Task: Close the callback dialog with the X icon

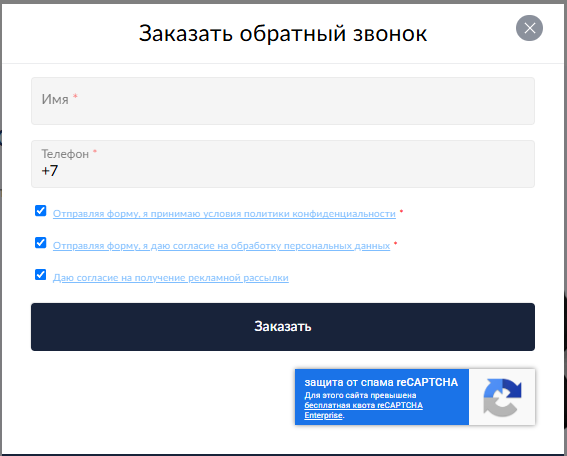Action: click(529, 28)
